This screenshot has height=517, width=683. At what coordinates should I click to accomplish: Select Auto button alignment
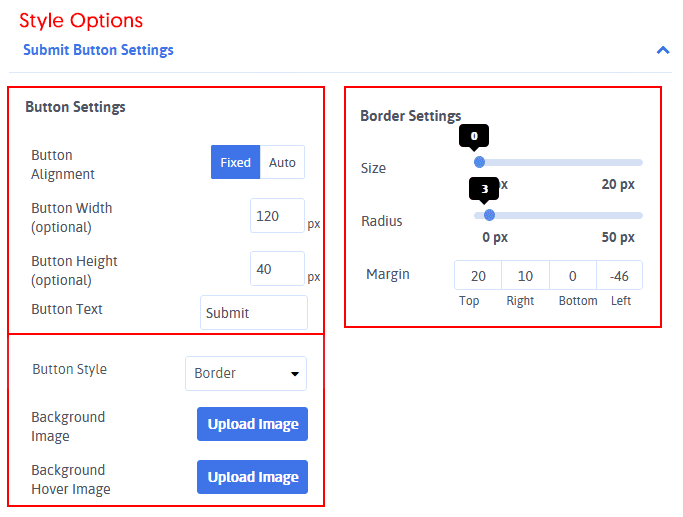[282, 162]
